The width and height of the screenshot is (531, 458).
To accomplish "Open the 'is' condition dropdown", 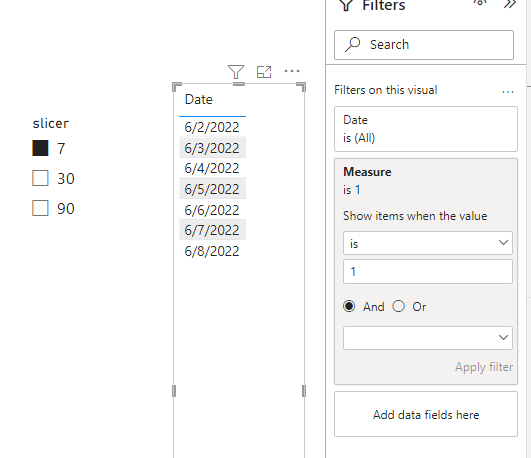I will [x=428, y=243].
